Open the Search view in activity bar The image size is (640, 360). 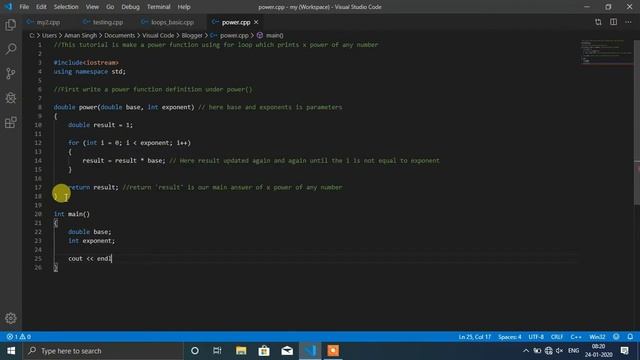click(x=11, y=49)
